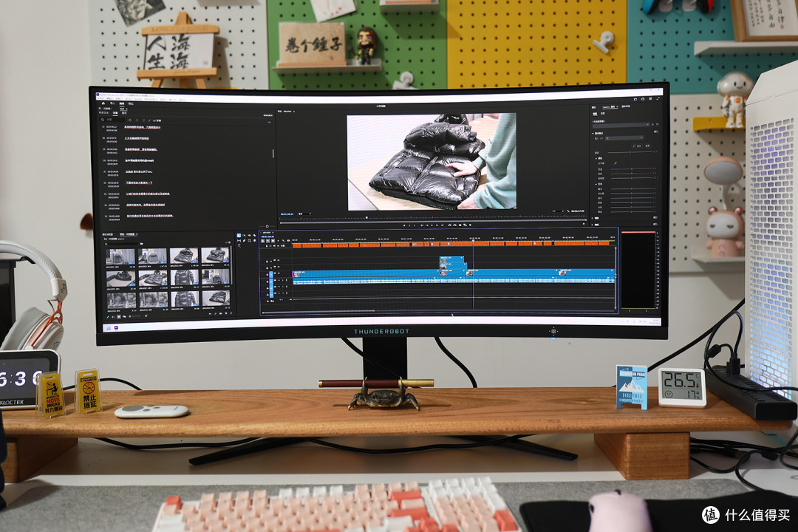The width and height of the screenshot is (798, 532).
Task: Open the Program monitor wrench settings
Action: pos(568,211)
